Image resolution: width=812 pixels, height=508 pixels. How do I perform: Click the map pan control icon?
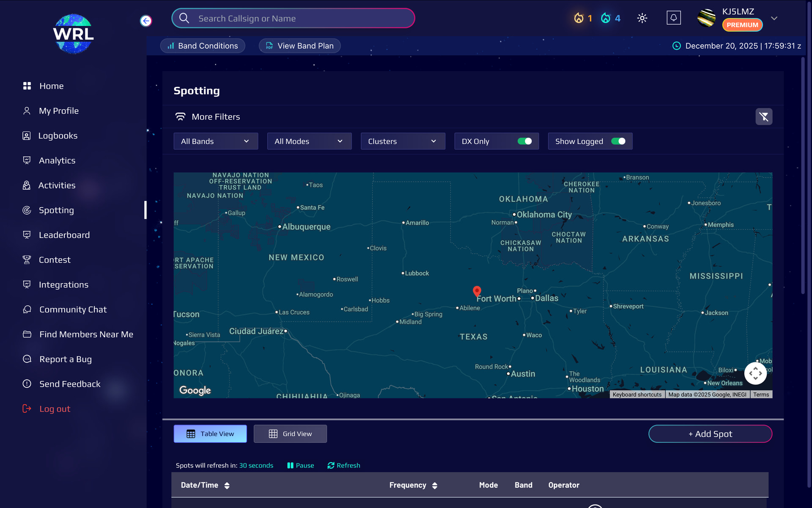pyautogui.click(x=755, y=373)
